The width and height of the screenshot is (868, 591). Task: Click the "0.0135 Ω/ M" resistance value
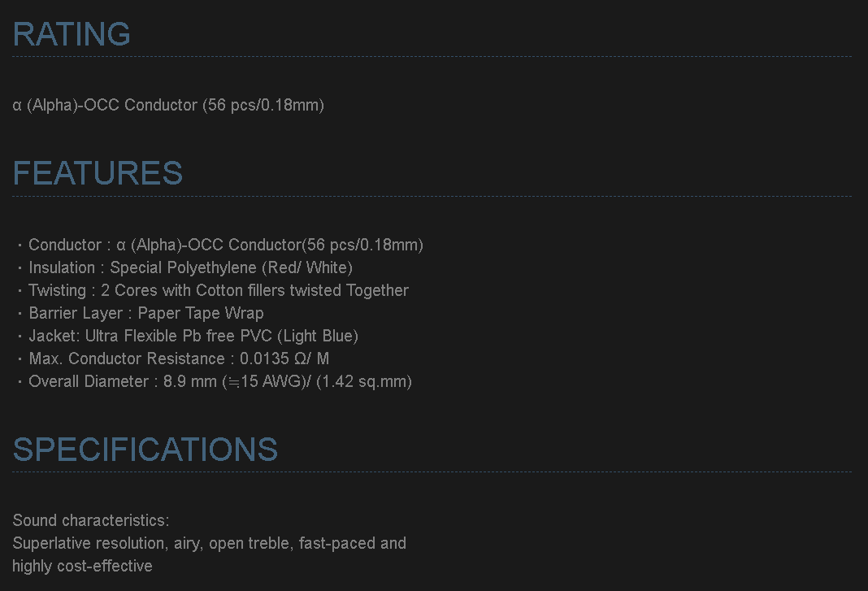point(284,359)
